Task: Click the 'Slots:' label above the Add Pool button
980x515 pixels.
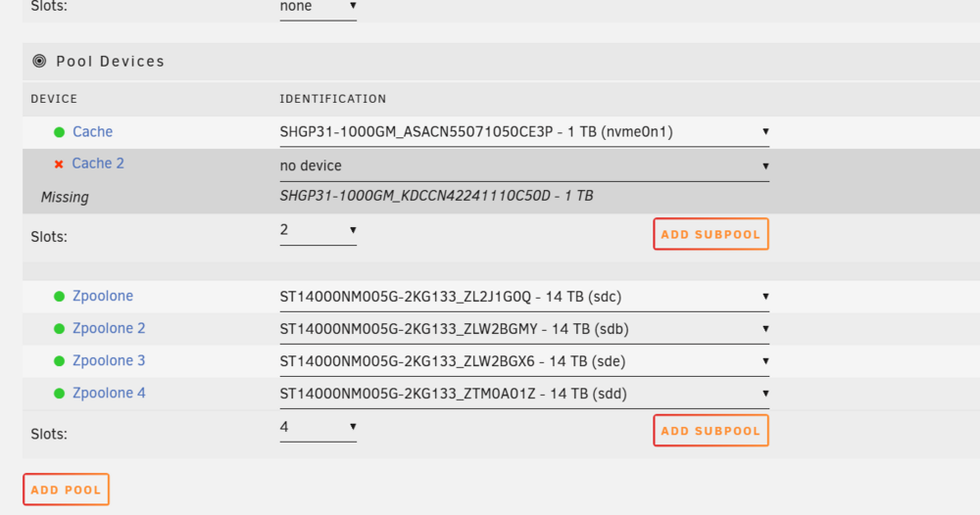Action: click(49, 434)
